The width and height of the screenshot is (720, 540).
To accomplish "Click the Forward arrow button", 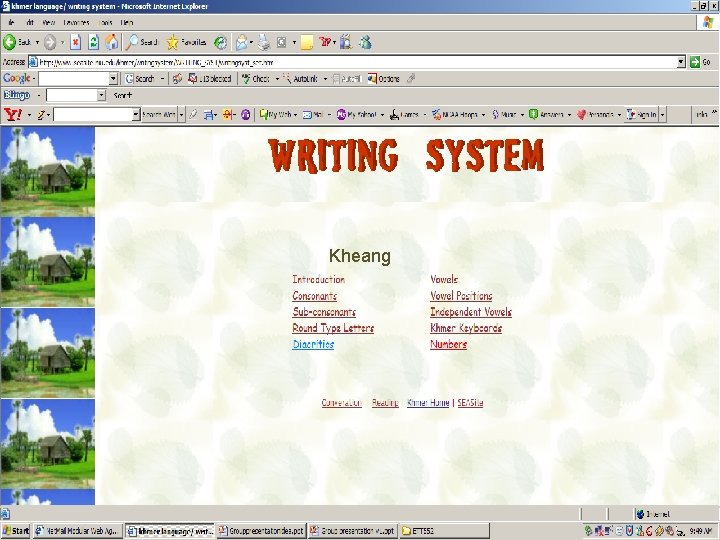I will 50,43.
